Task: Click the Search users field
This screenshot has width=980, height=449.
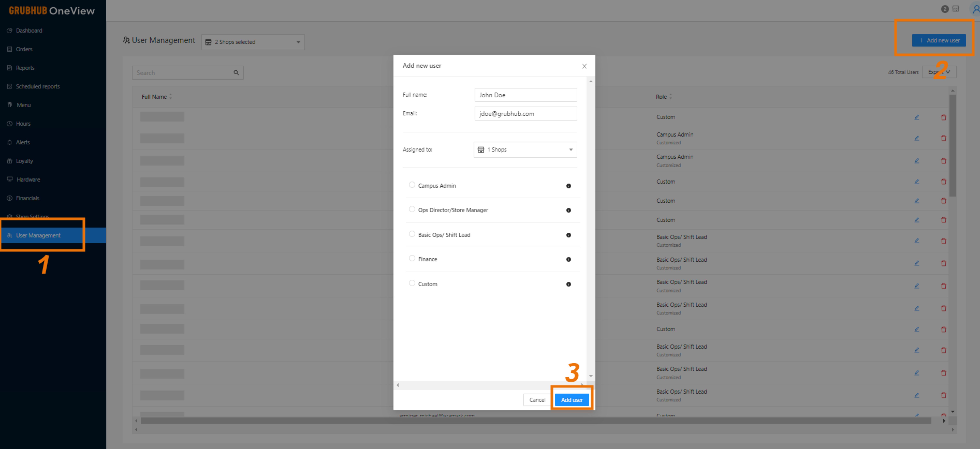Action: [x=188, y=73]
